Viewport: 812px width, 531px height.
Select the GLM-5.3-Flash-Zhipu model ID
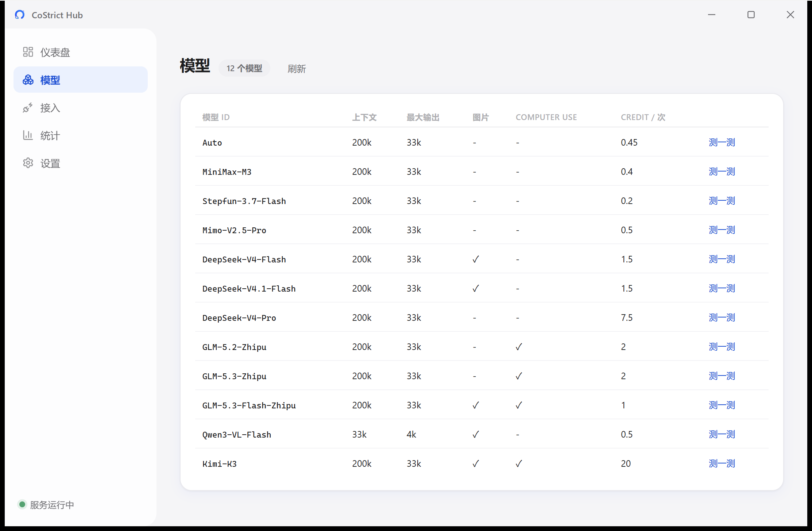click(249, 405)
